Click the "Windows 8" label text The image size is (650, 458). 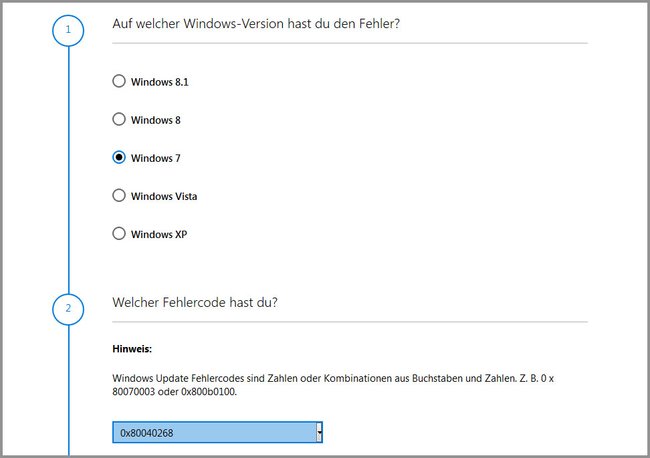click(156, 120)
